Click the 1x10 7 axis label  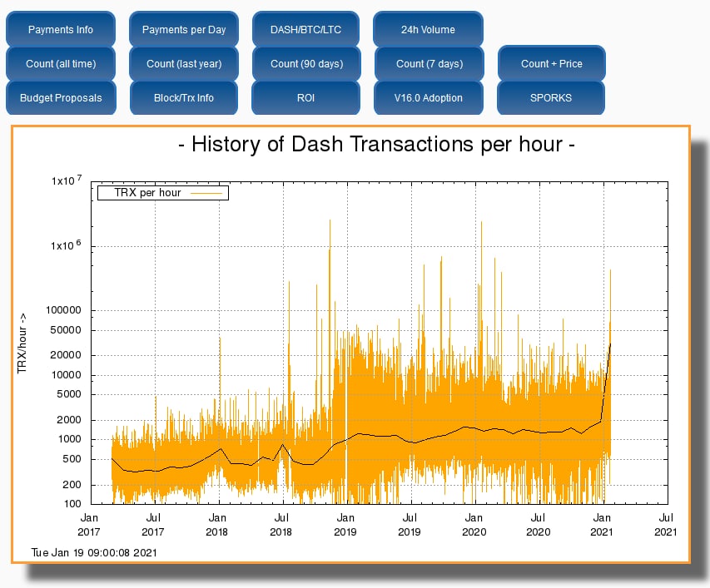(x=66, y=180)
